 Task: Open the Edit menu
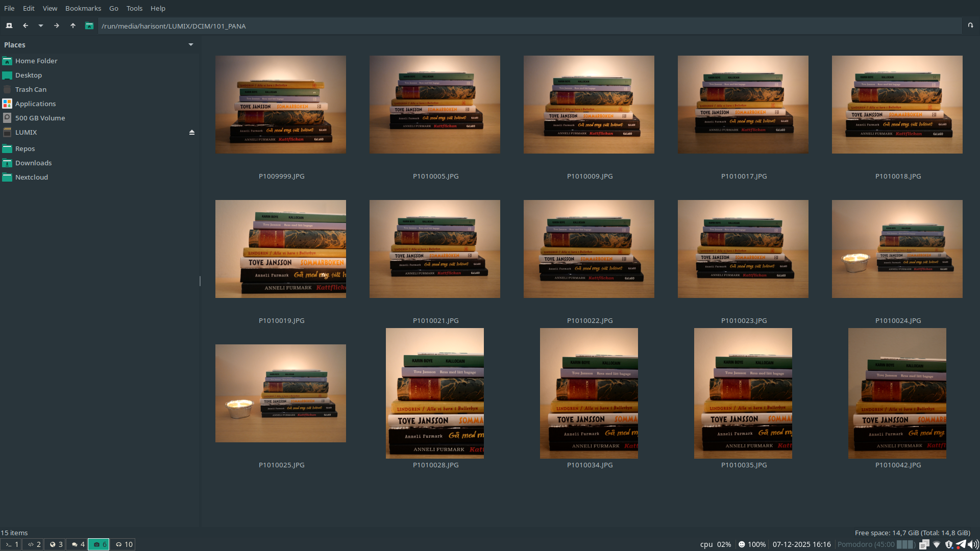click(29, 8)
